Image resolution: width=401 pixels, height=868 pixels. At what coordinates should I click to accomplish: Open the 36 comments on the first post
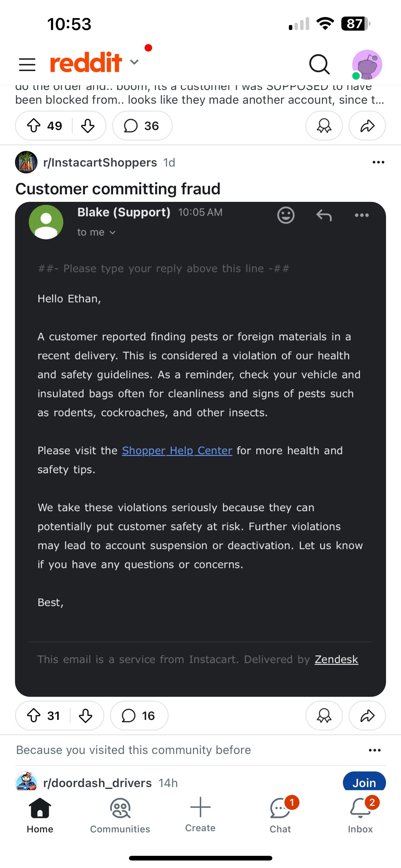[142, 126]
